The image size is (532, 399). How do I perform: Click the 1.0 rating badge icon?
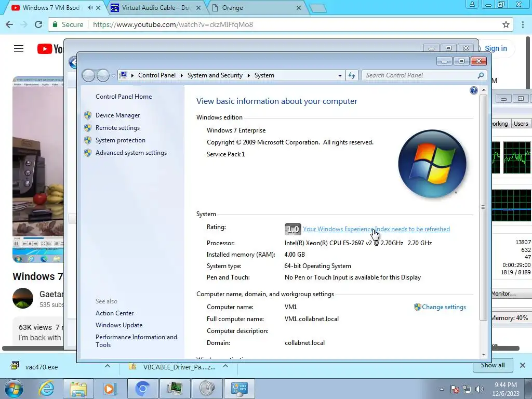[292, 229]
